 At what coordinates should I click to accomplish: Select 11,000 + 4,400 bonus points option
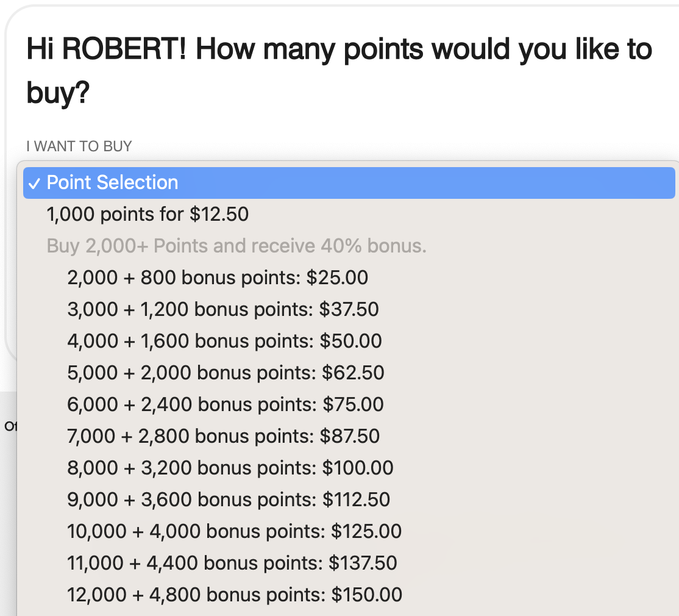232,564
